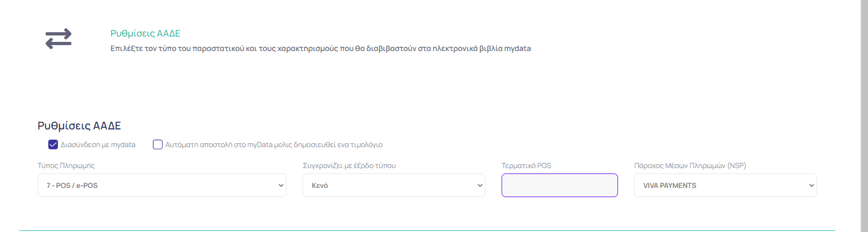The width and height of the screenshot is (868, 232).
Task: Focus the Τερματικό POS text field
Action: (x=560, y=185)
